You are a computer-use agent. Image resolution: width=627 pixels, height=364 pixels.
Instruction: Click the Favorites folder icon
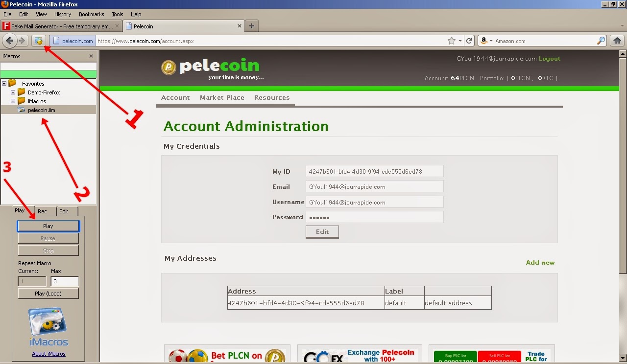coord(12,83)
